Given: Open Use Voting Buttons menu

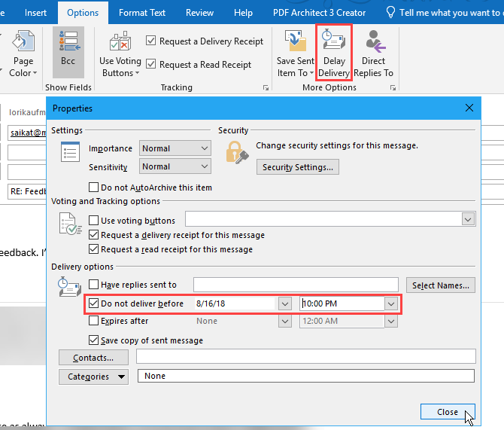Looking at the screenshot, I should tap(120, 53).
